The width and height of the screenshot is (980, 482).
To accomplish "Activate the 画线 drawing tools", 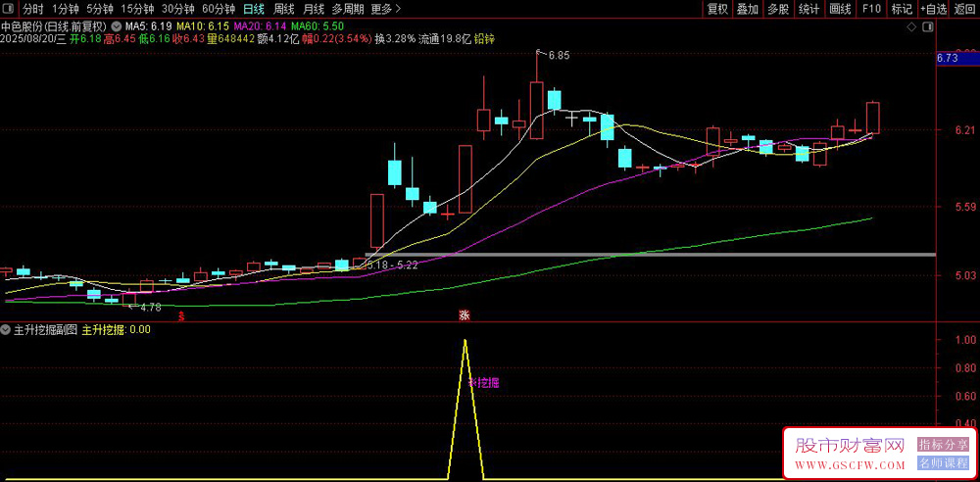I will point(840,9).
